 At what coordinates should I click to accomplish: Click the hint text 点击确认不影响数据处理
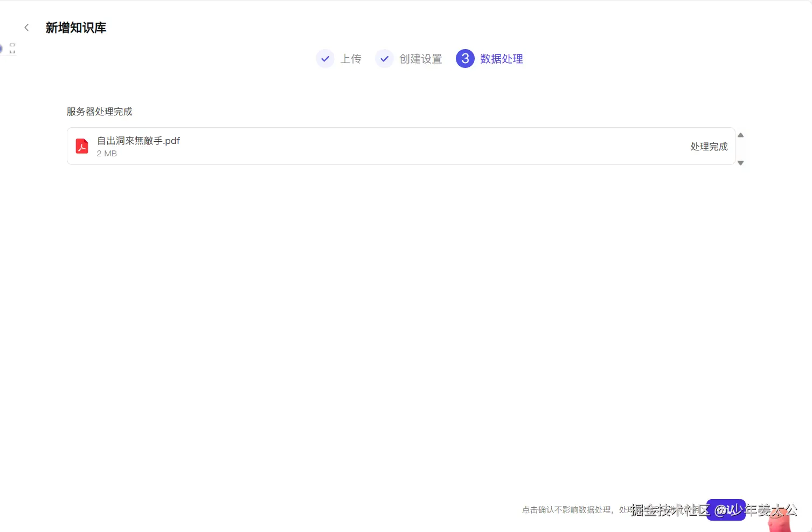pyautogui.click(x=565, y=509)
